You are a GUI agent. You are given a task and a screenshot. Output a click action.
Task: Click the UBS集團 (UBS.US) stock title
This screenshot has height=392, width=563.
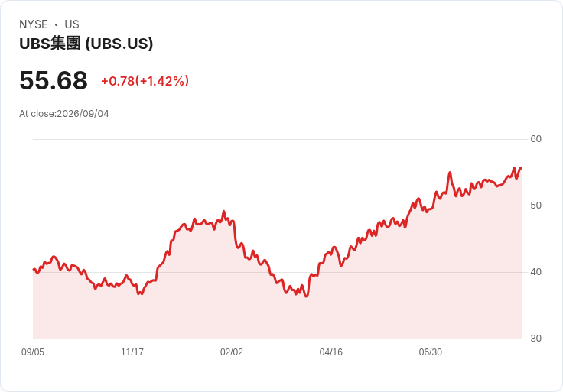coord(86,44)
